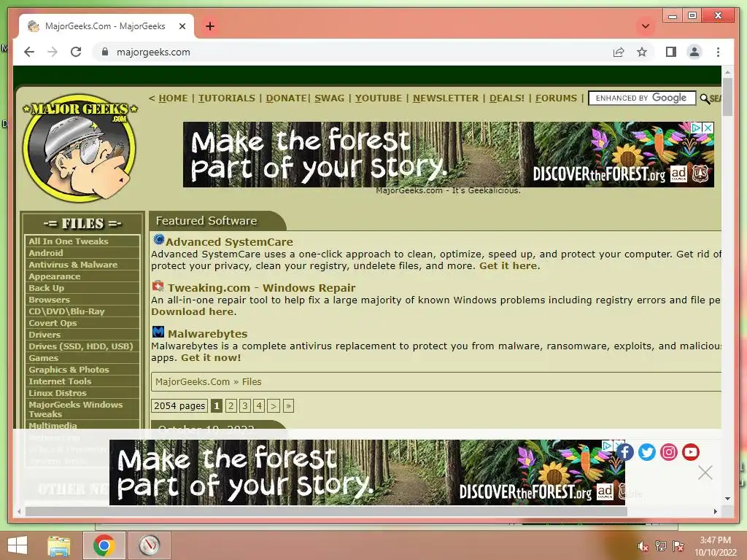Open the Linux Distros category

coord(57,393)
